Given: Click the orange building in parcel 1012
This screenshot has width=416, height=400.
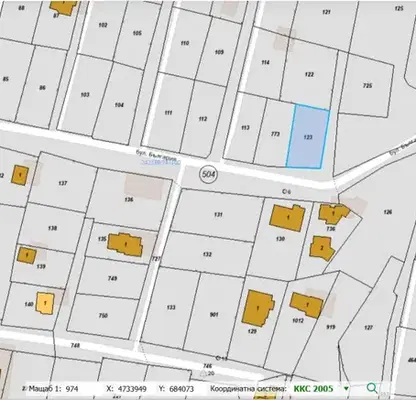Looking at the screenshot, I should click(307, 305).
